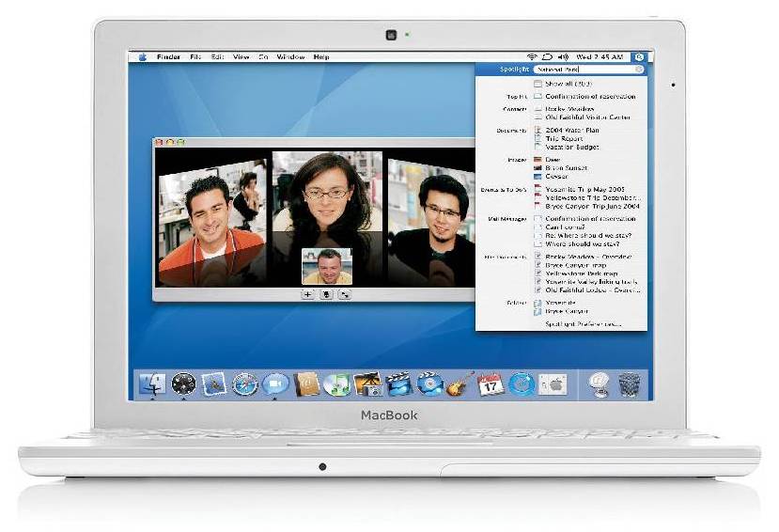Viewport: 779px width, 532px height.
Task: Click the Spotlight magnifier in menu bar
Action: click(639, 57)
